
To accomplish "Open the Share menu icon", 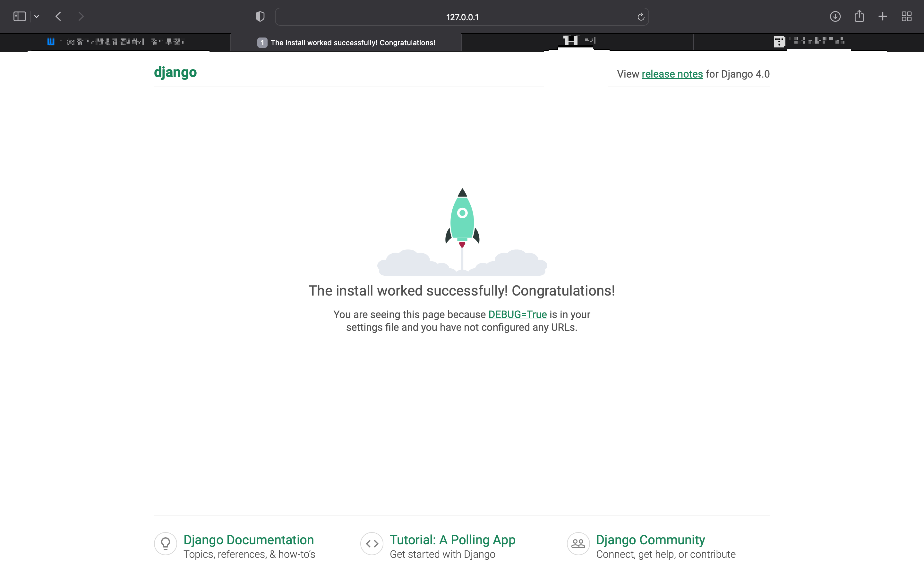I will (859, 16).
